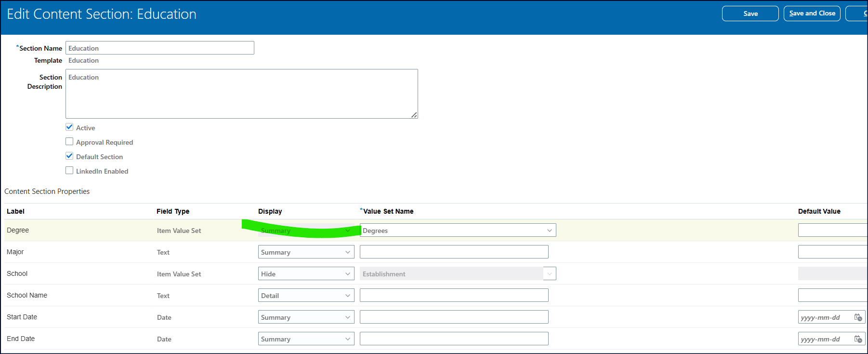This screenshot has width=868, height=354.
Task: Click the Content Section Properties heading
Action: [x=47, y=191]
